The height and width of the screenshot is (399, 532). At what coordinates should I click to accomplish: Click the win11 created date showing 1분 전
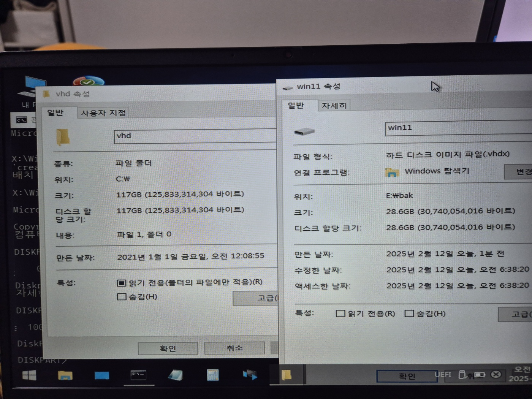(445, 254)
